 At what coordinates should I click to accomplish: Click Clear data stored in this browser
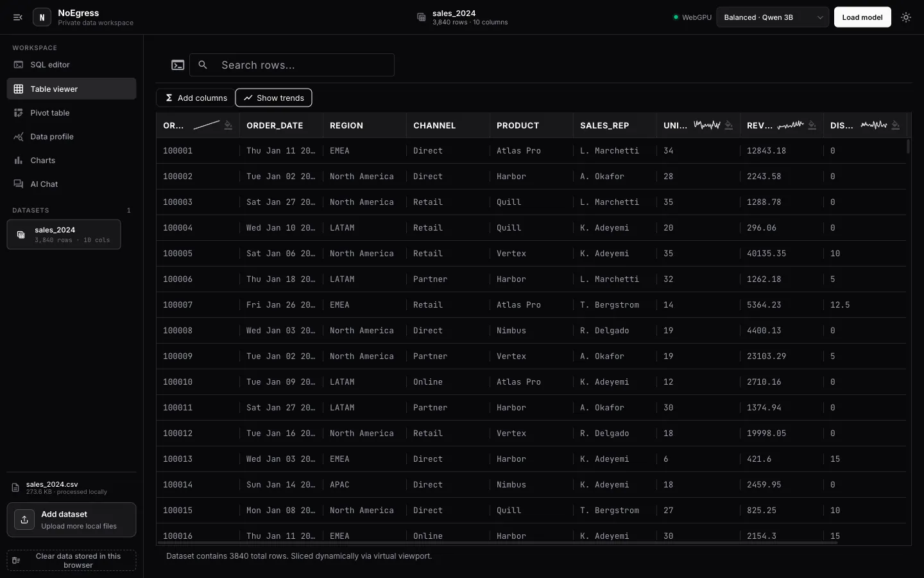[71, 561]
